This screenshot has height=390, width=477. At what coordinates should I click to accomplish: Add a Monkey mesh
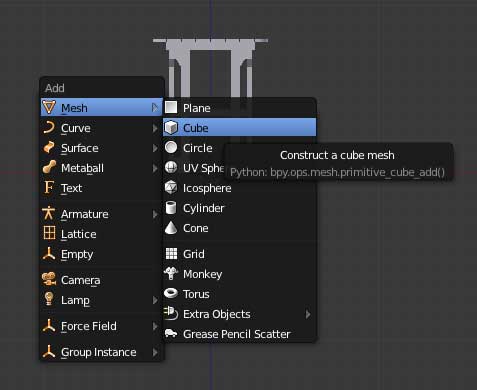pos(239,274)
